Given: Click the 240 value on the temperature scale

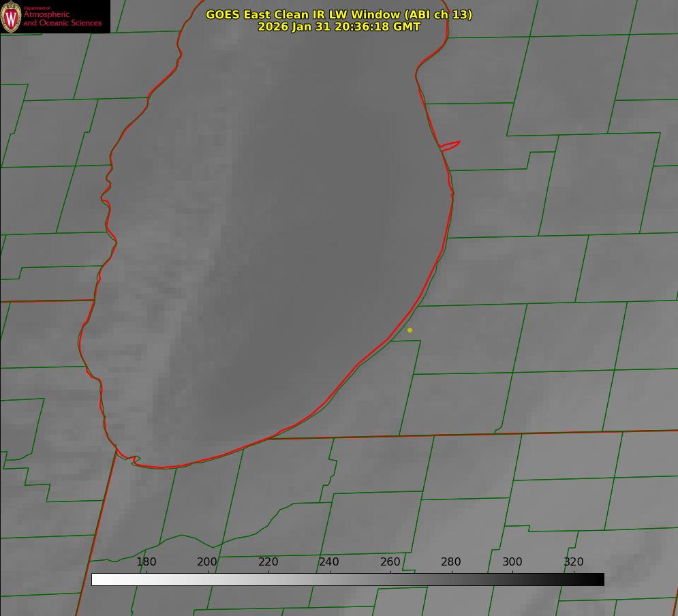Looking at the screenshot, I should [329, 561].
